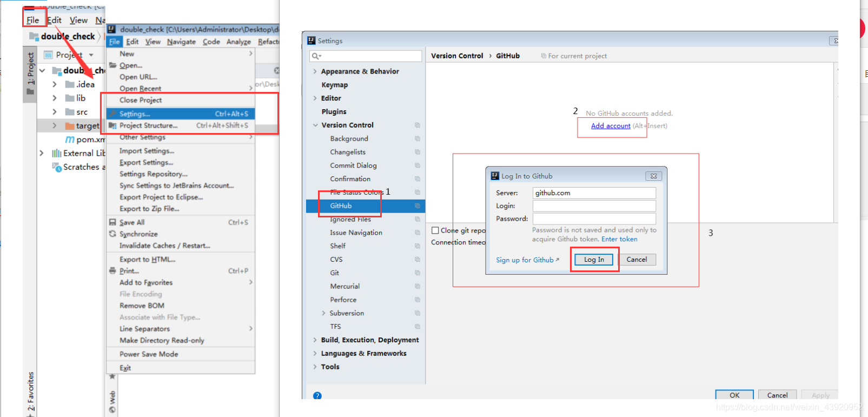Cancel the Log In to Github dialog
Image resolution: width=868 pixels, height=417 pixels.
point(637,260)
